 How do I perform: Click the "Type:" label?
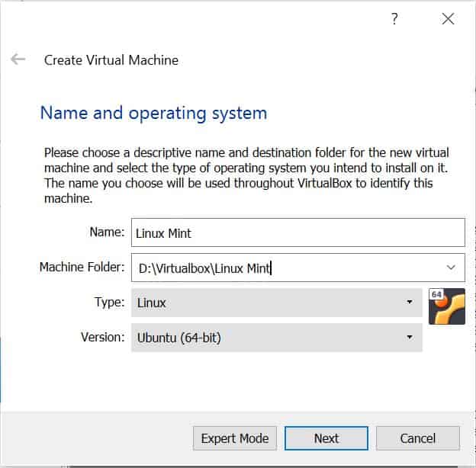(110, 302)
